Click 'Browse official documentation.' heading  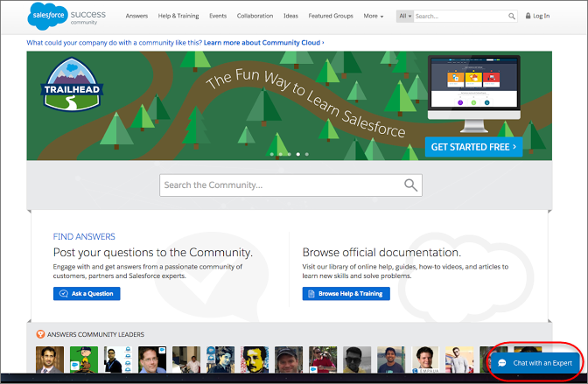point(381,253)
